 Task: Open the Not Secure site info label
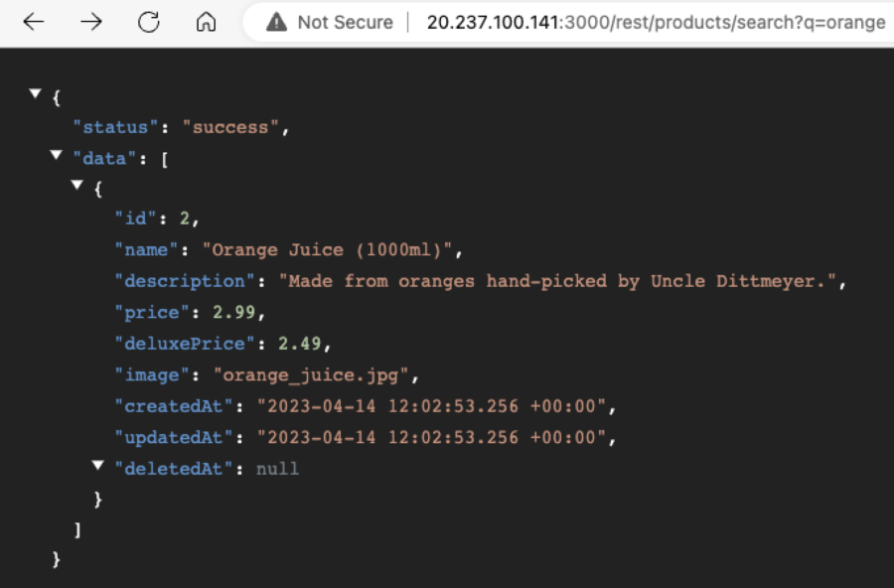click(x=345, y=22)
